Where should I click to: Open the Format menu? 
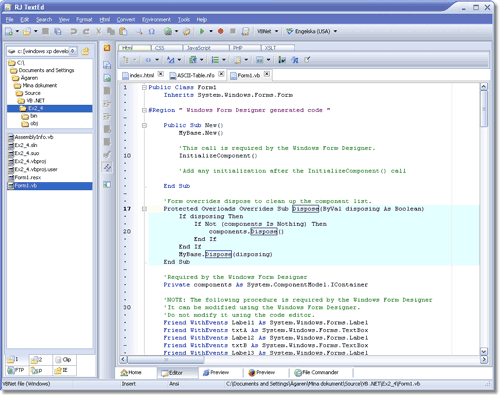tap(84, 20)
